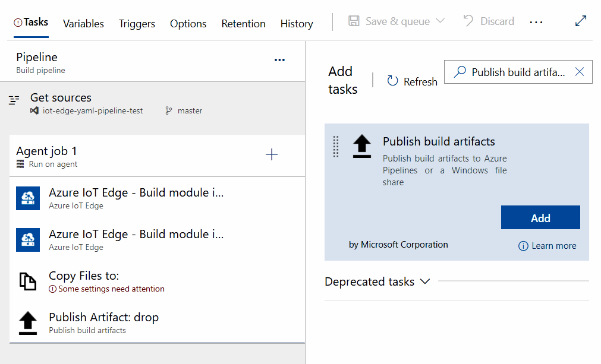The height and width of the screenshot is (364, 601).
Task: Click the second Azure IoT Edge task icon
Action: point(28,239)
